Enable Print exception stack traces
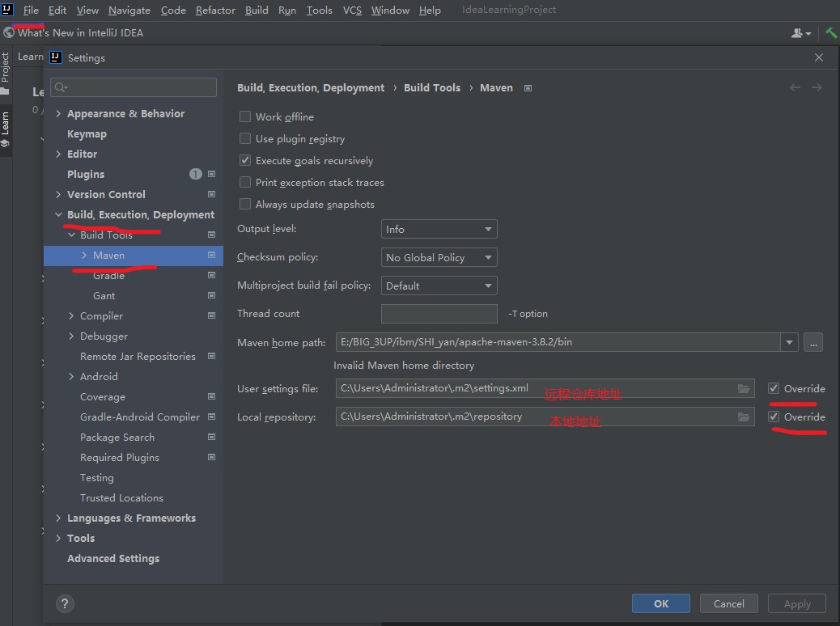 [245, 182]
